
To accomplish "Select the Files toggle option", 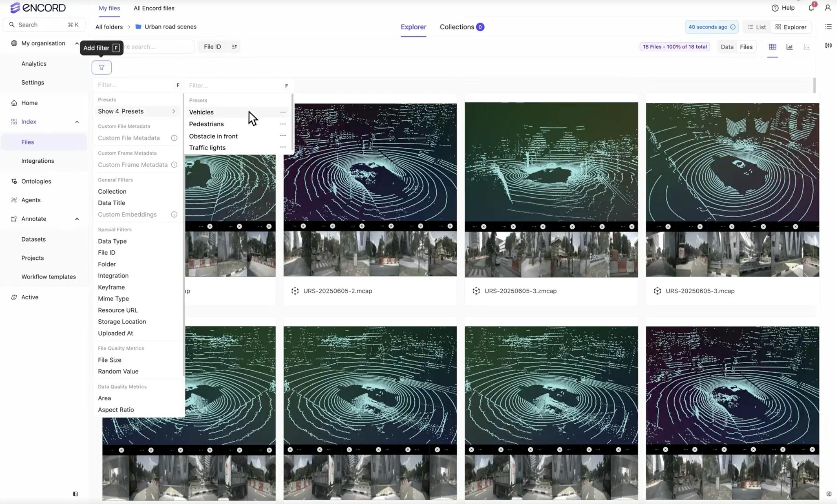I will pos(746,47).
